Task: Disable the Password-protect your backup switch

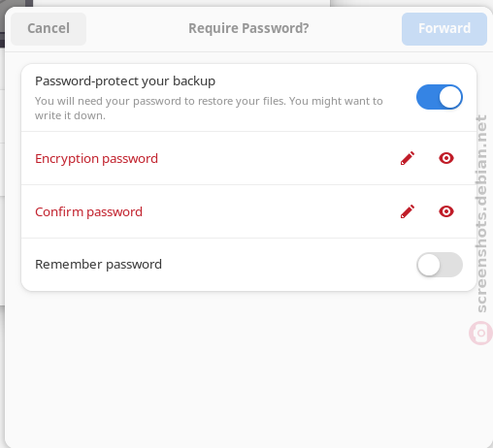Action: click(x=440, y=97)
